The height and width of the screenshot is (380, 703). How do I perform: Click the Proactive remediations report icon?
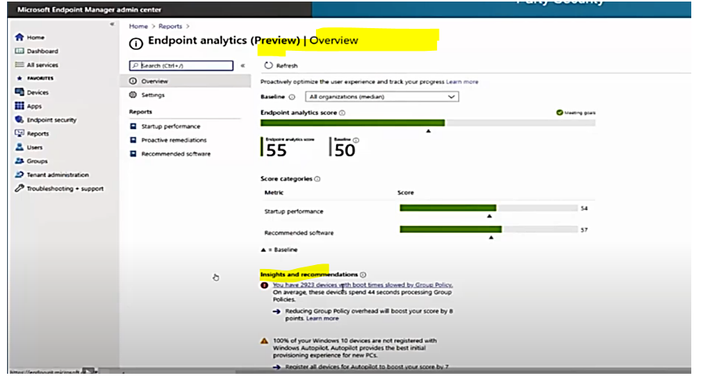[x=133, y=140]
